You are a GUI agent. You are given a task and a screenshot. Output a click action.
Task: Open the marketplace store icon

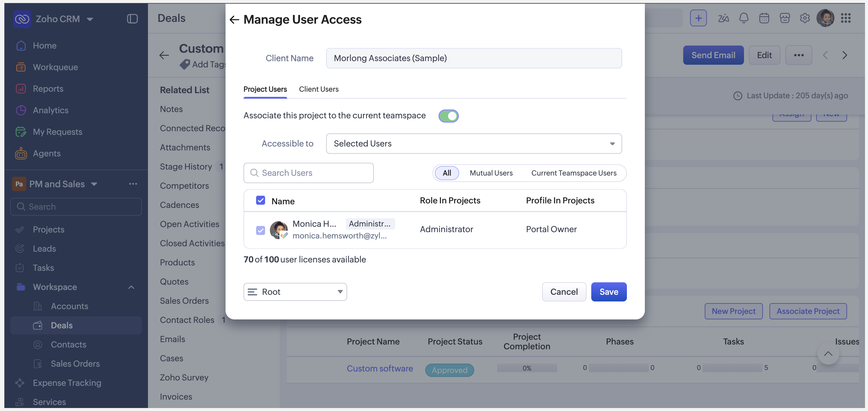click(784, 18)
